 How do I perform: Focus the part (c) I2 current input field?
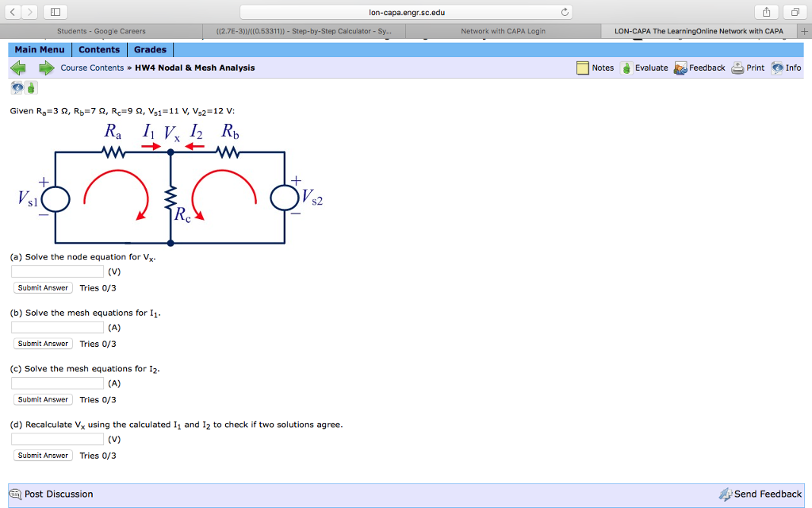[x=57, y=383]
